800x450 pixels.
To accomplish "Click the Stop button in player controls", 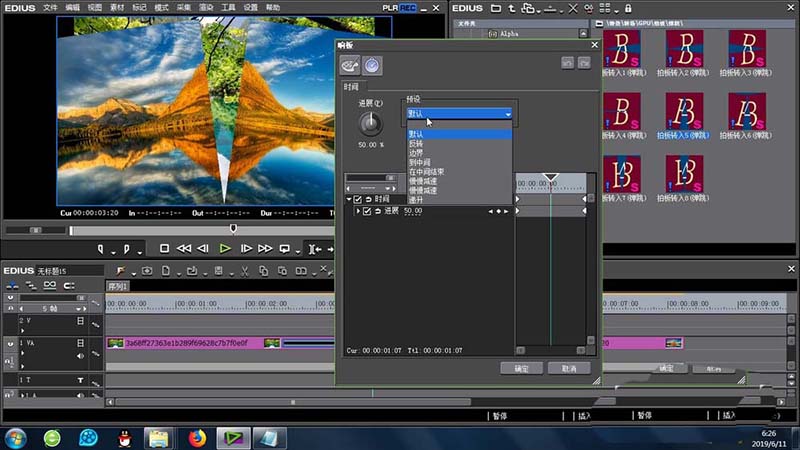I will [x=164, y=248].
